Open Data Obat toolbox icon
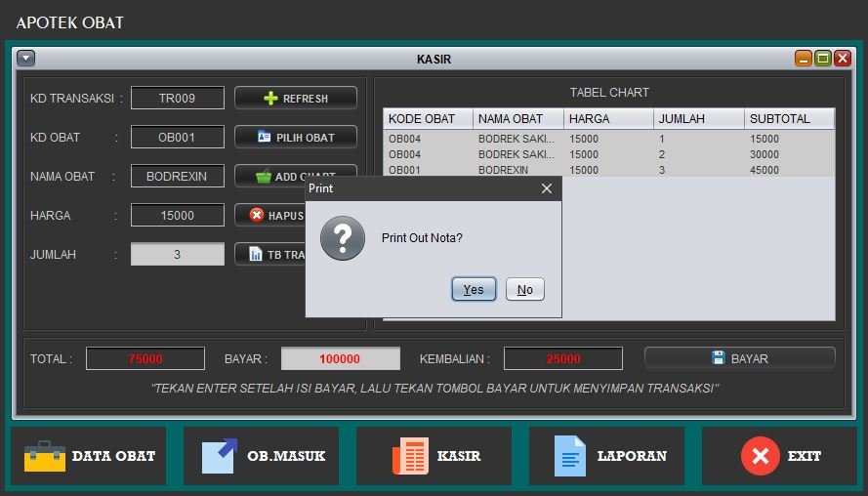The image size is (868, 496). pyautogui.click(x=44, y=456)
